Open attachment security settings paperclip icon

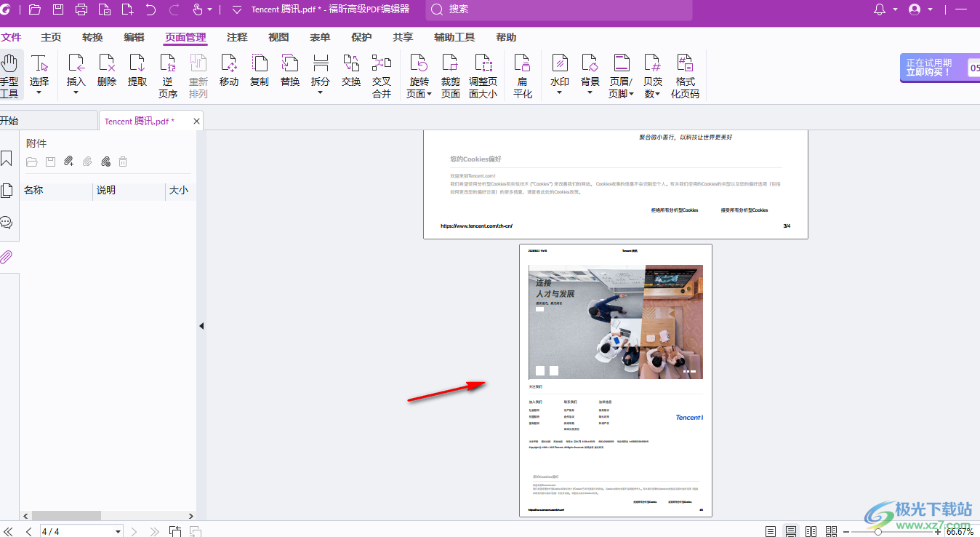point(105,162)
